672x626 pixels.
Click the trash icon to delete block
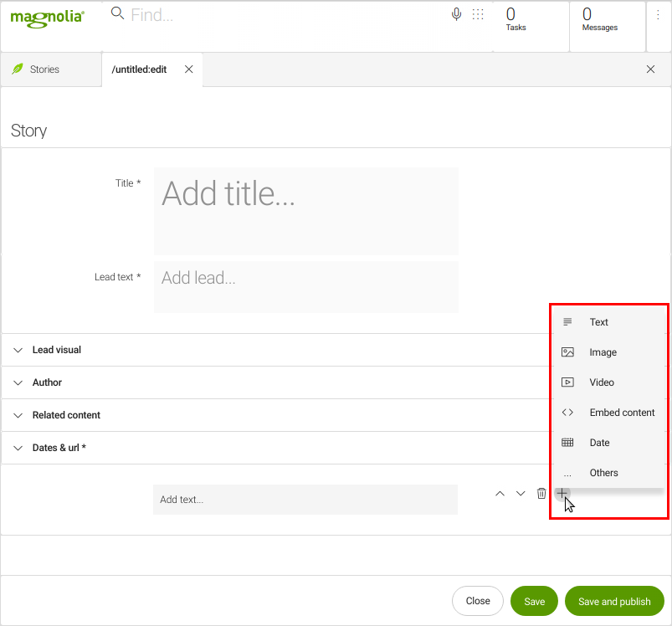tap(541, 494)
